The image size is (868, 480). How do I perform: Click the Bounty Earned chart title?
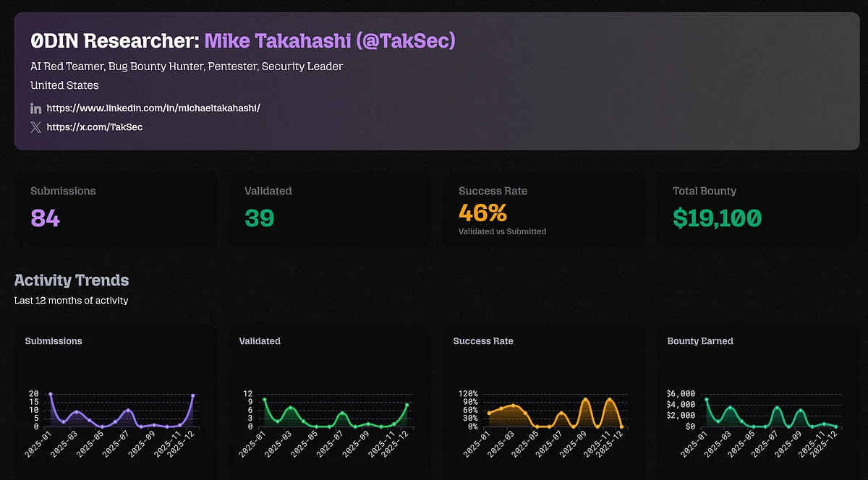[700, 341]
